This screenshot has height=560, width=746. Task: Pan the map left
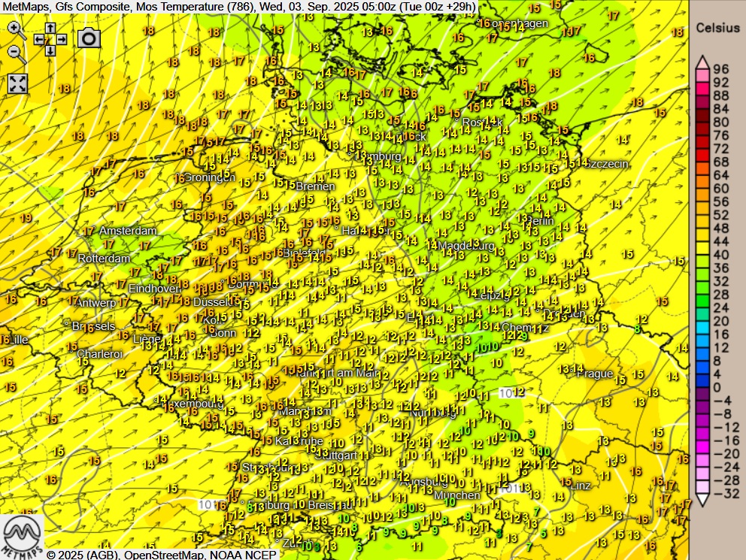39,38
